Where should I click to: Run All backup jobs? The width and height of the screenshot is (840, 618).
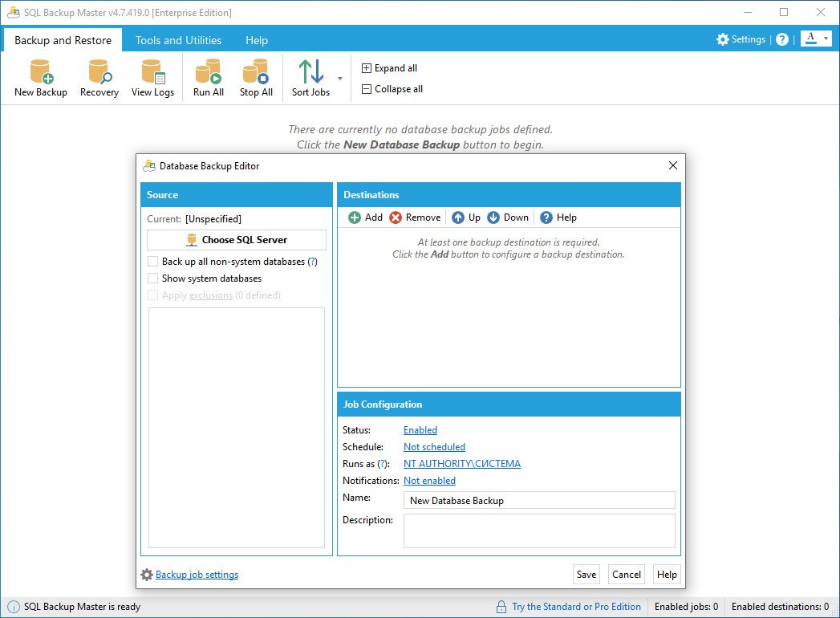(209, 79)
